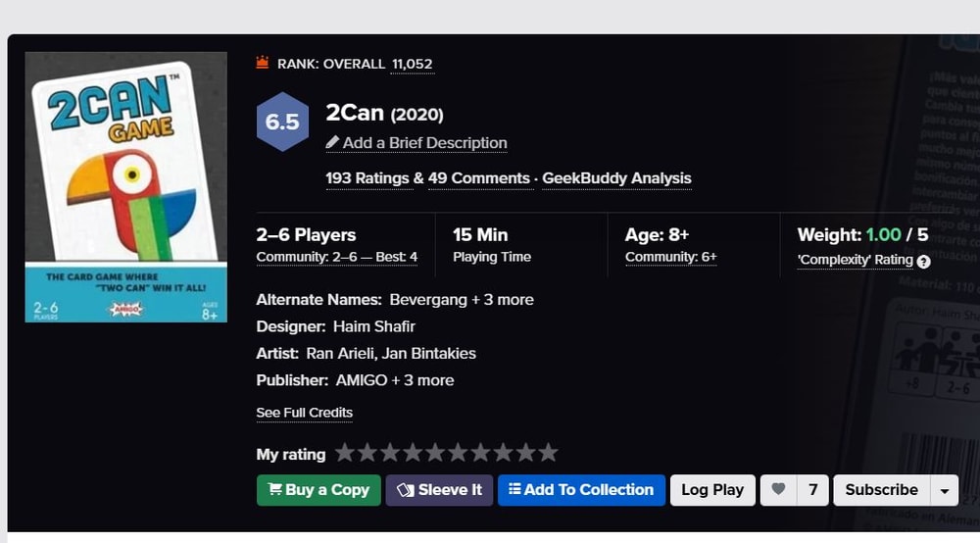This screenshot has width=980, height=543.
Task: Expand alternate names with + 3 more
Action: 503,300
